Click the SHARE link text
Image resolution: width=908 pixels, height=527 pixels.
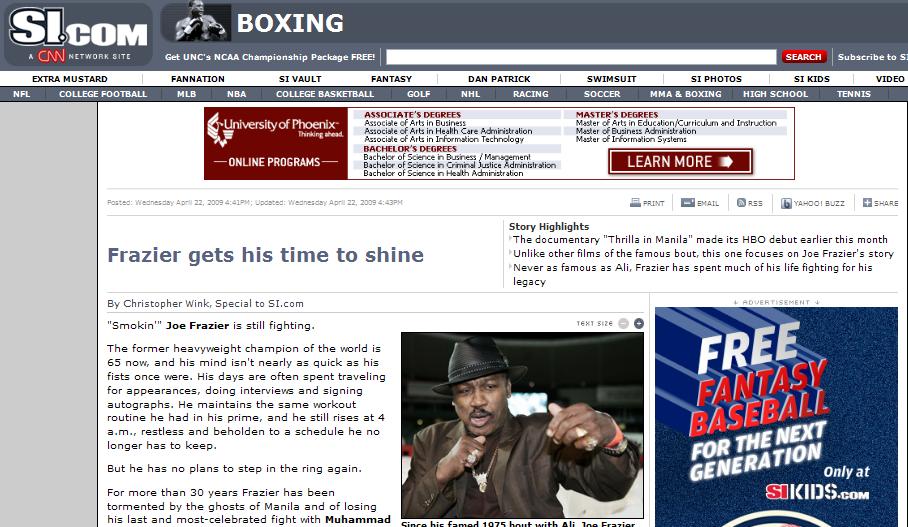886,203
